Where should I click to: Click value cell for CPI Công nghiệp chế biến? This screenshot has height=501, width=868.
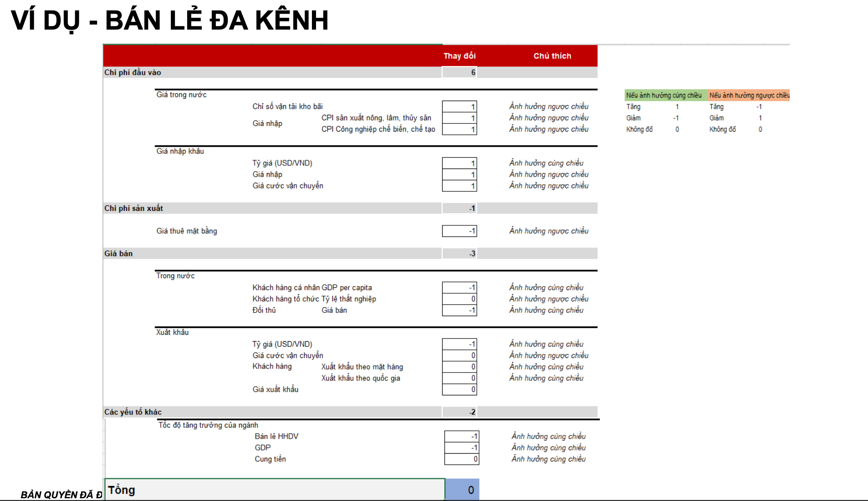pos(460,129)
